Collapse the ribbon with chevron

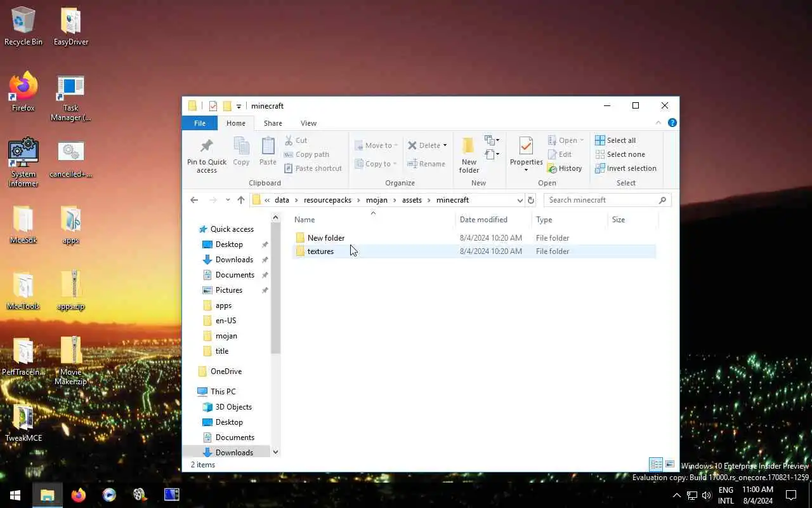tap(658, 123)
